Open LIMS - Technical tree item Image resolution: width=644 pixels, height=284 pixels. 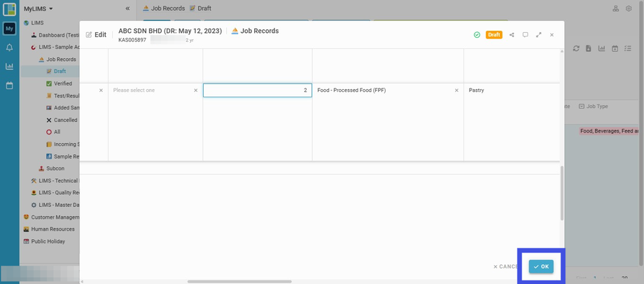[x=55, y=181]
